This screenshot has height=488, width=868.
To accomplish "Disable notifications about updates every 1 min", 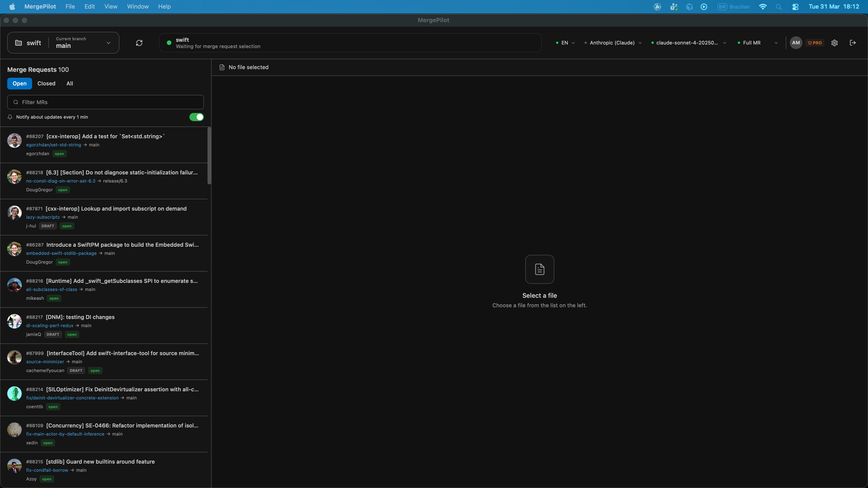I will tap(196, 117).
